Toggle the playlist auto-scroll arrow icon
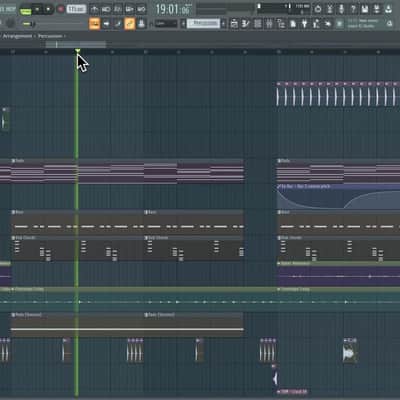This screenshot has width=400, height=400. click(x=106, y=24)
